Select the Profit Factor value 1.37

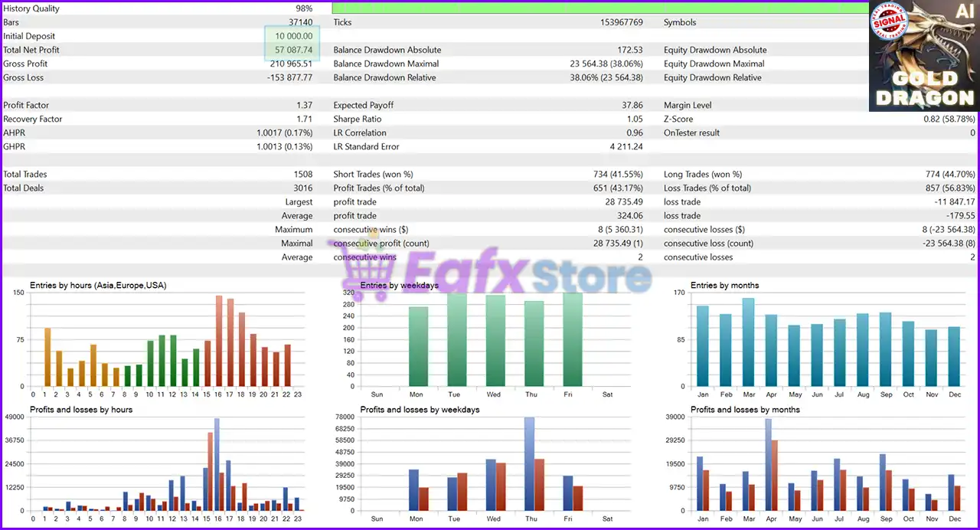305,105
